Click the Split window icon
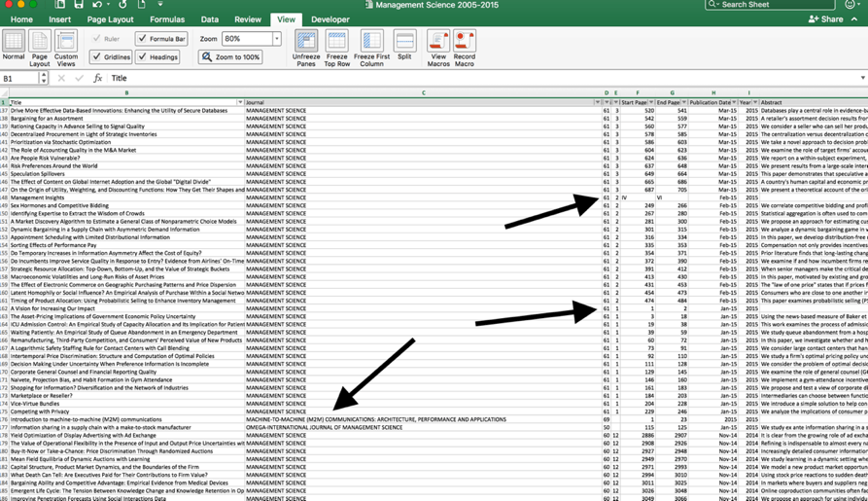The height and width of the screenshot is (501, 868). click(x=404, y=41)
